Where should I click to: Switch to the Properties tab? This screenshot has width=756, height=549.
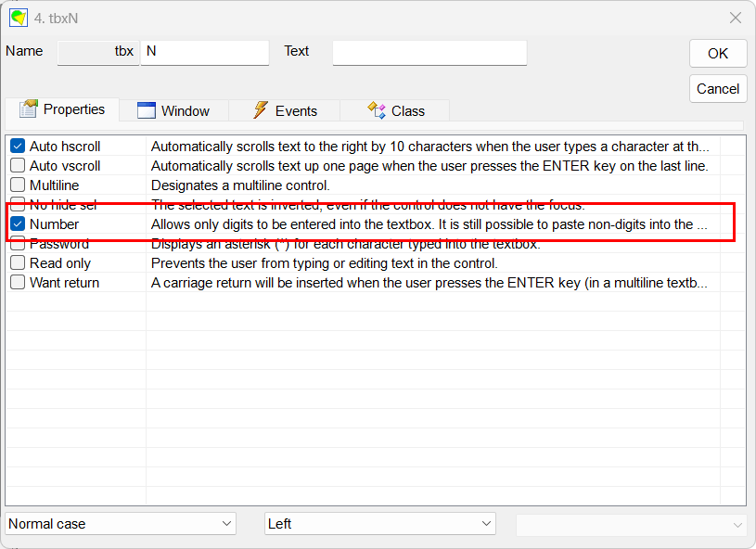point(62,109)
